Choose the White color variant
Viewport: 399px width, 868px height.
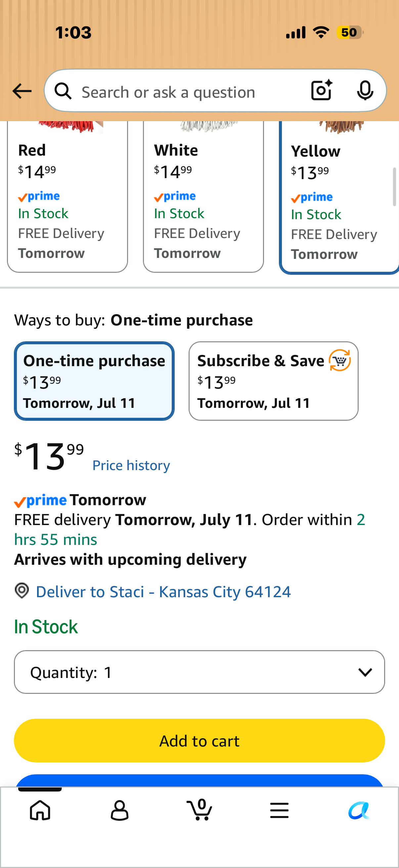203,197
